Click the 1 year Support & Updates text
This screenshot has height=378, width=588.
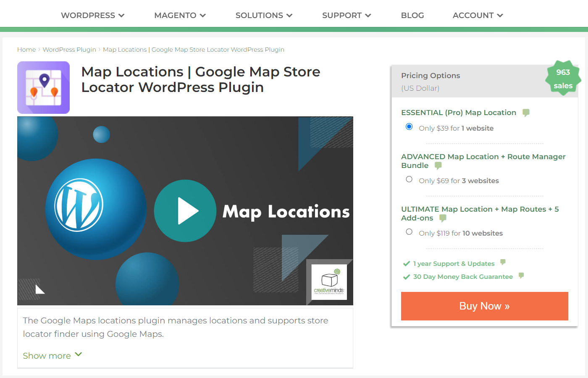click(454, 264)
